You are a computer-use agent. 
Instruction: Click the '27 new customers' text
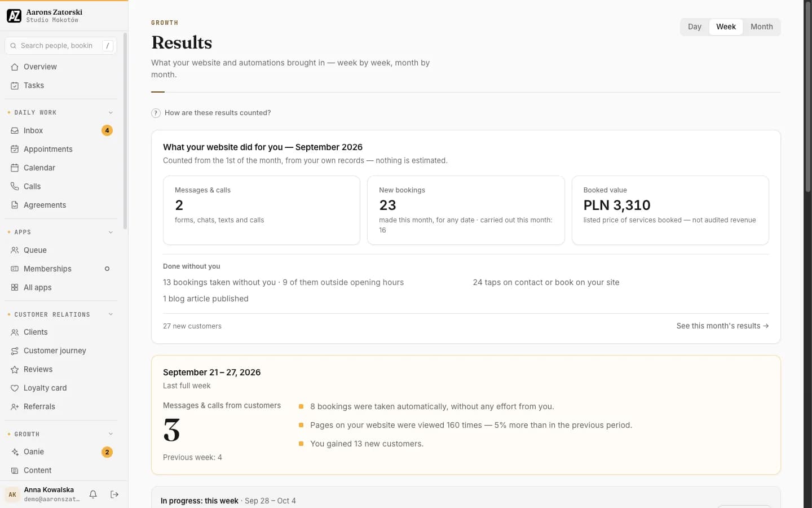192,326
